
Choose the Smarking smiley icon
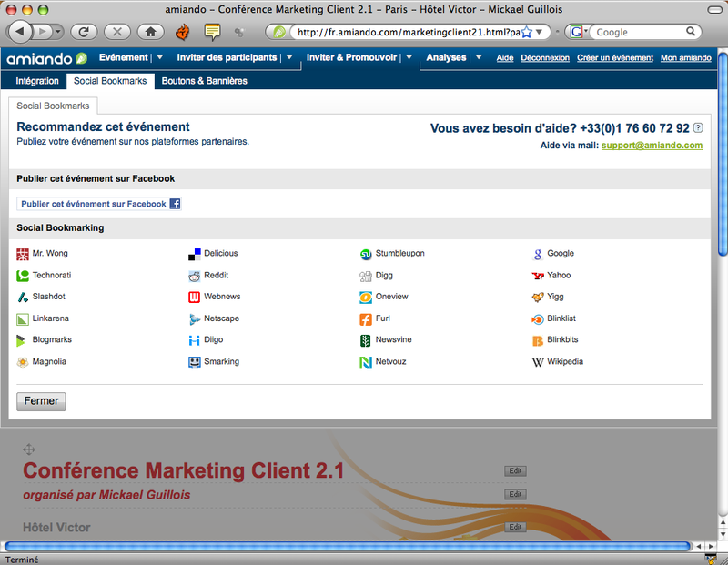[194, 362]
